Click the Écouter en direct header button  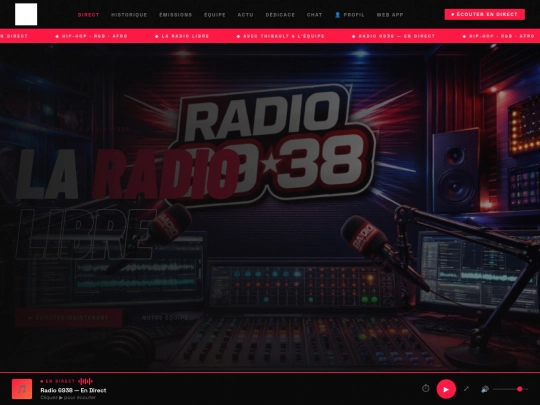click(485, 14)
